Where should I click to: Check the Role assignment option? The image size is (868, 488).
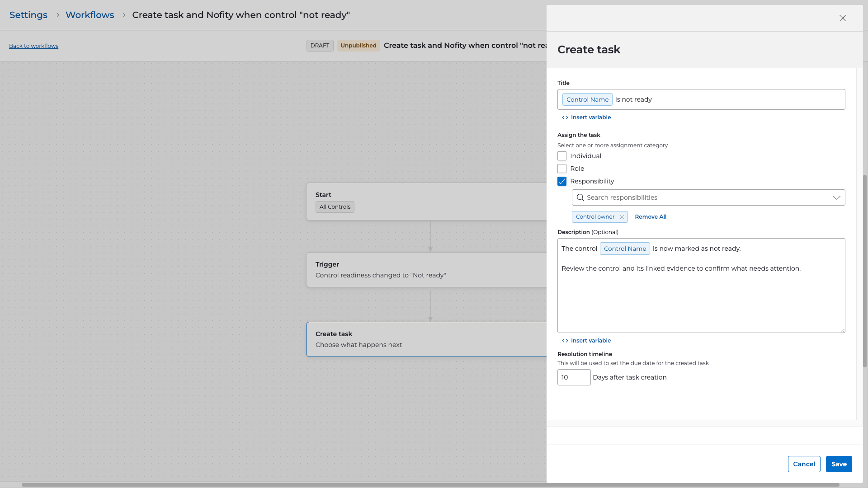[562, 169]
